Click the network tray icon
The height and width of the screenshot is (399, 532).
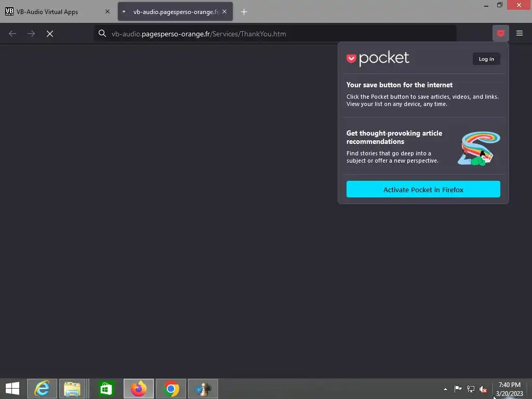471,389
